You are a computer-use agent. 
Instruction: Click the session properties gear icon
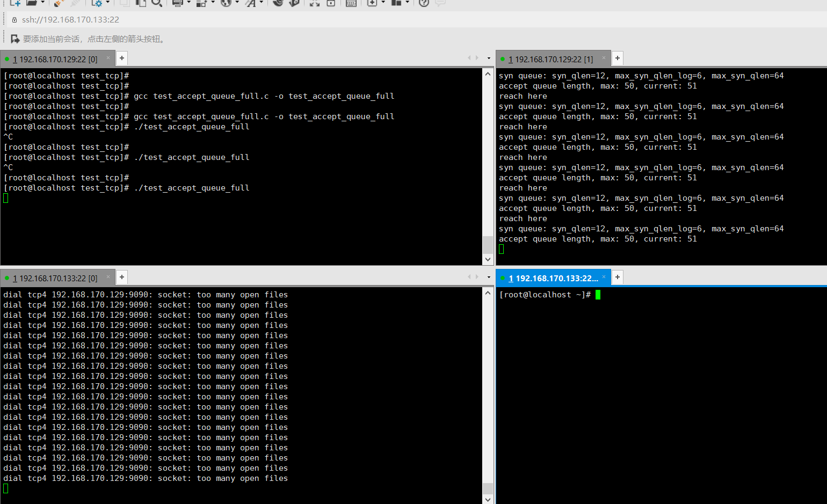coord(97,3)
